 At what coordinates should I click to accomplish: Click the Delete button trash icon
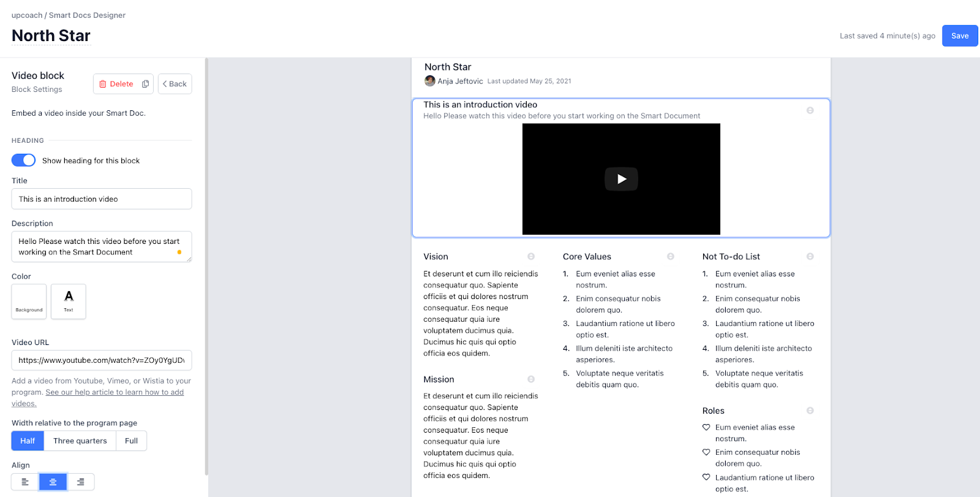[103, 84]
